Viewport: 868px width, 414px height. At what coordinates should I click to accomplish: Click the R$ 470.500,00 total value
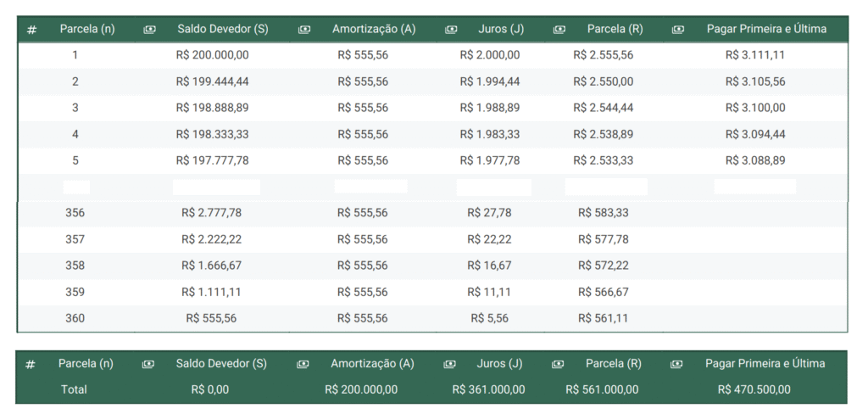tap(754, 389)
